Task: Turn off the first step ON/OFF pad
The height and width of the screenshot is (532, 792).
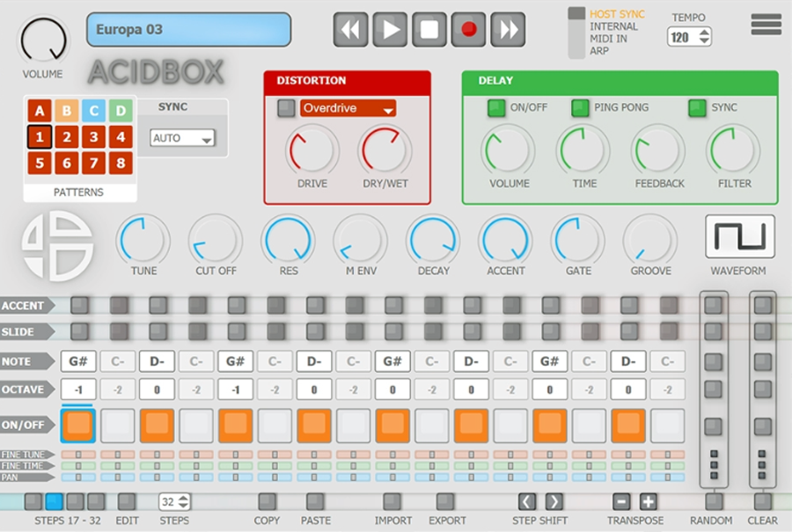Action: 78,426
